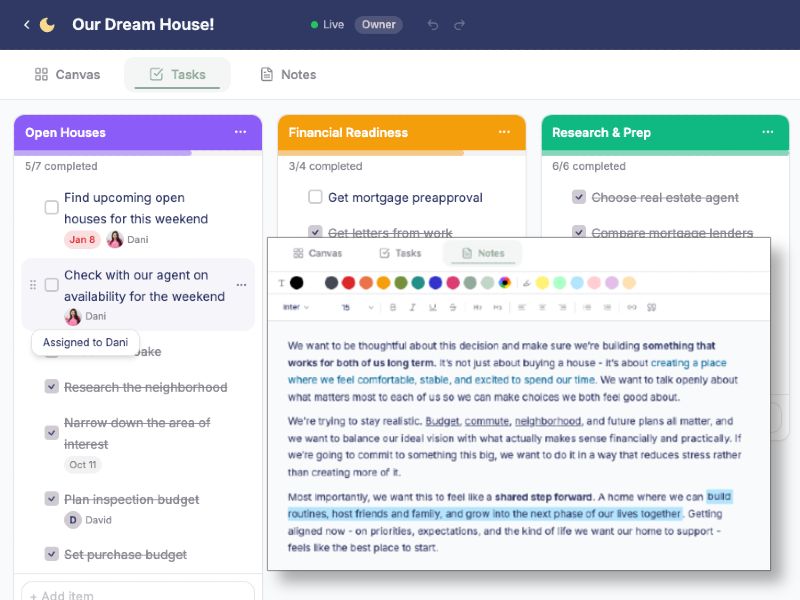Click the Owner badge in the header
The width and height of the screenshot is (800, 600).
point(379,25)
